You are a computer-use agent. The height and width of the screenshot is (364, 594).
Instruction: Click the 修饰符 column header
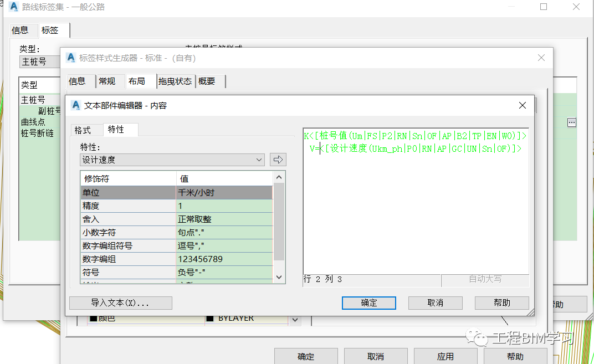coord(129,178)
